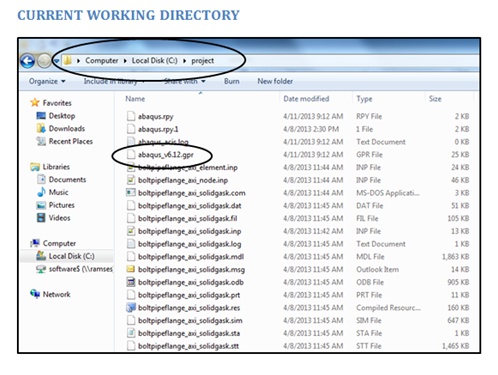498x375 pixels.
Task: Click the 905 KB size cell
Action: (458, 282)
